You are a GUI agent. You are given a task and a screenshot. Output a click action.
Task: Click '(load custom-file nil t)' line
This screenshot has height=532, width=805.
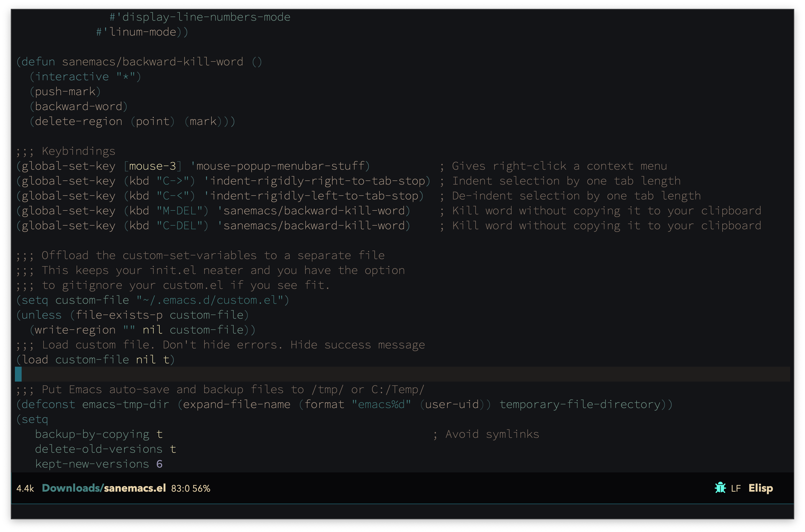click(x=96, y=360)
